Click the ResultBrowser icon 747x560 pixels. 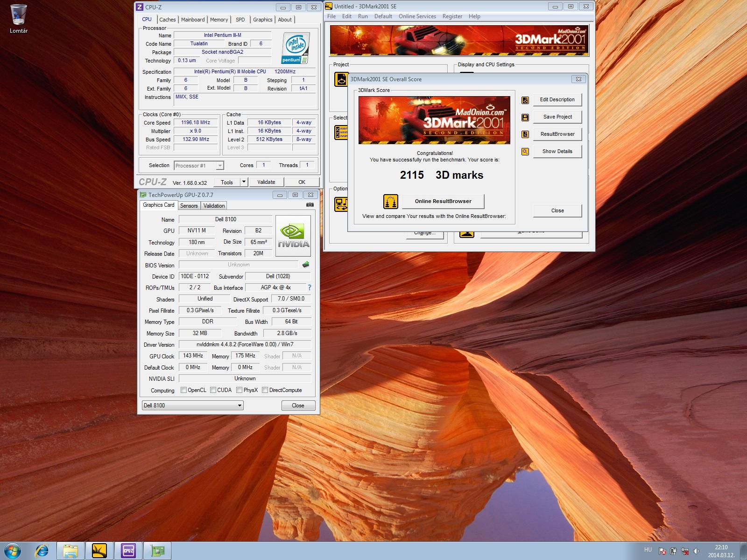point(525,134)
